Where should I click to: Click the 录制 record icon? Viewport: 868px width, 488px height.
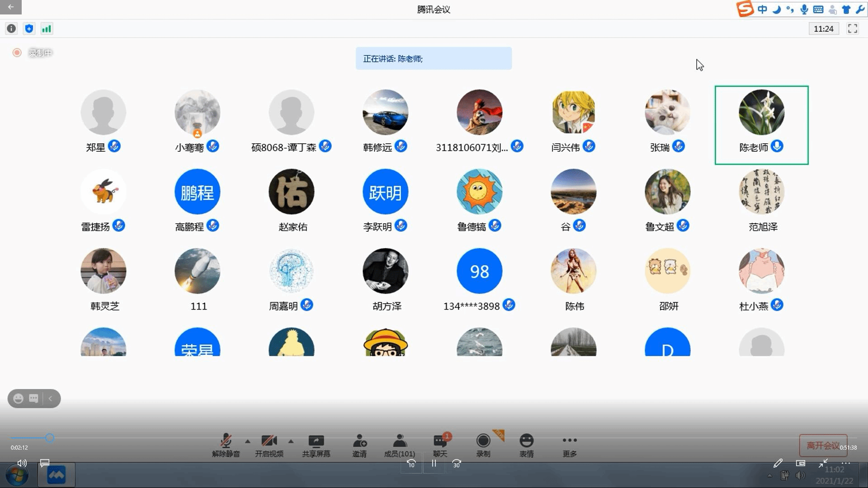(x=483, y=441)
